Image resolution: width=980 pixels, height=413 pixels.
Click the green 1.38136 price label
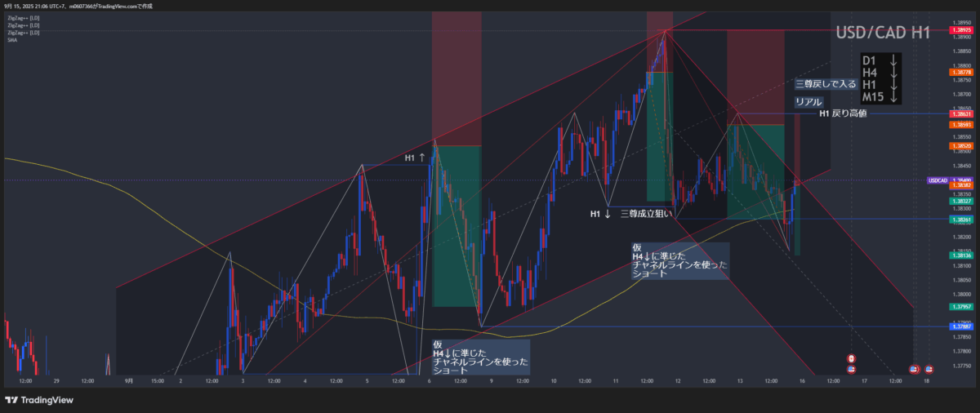960,255
